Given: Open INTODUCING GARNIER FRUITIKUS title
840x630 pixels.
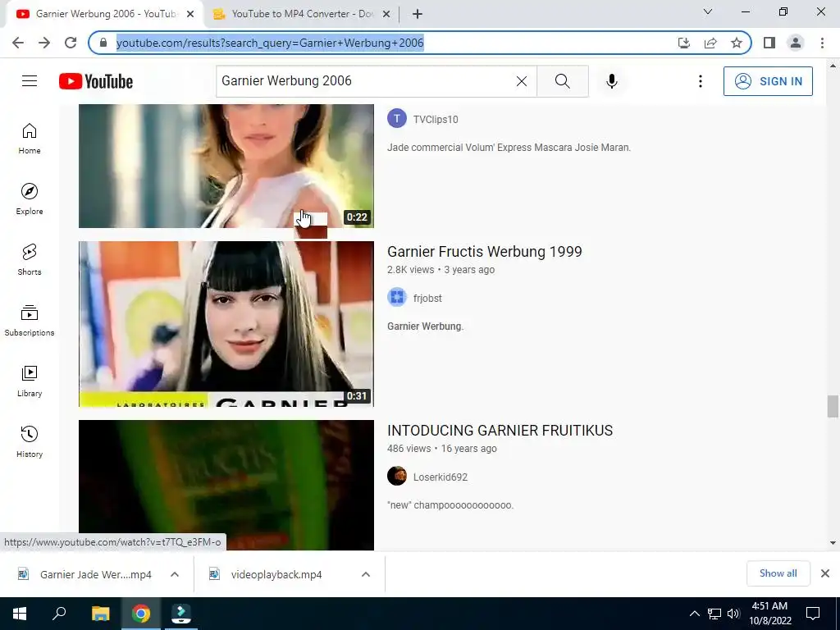Looking at the screenshot, I should (500, 430).
